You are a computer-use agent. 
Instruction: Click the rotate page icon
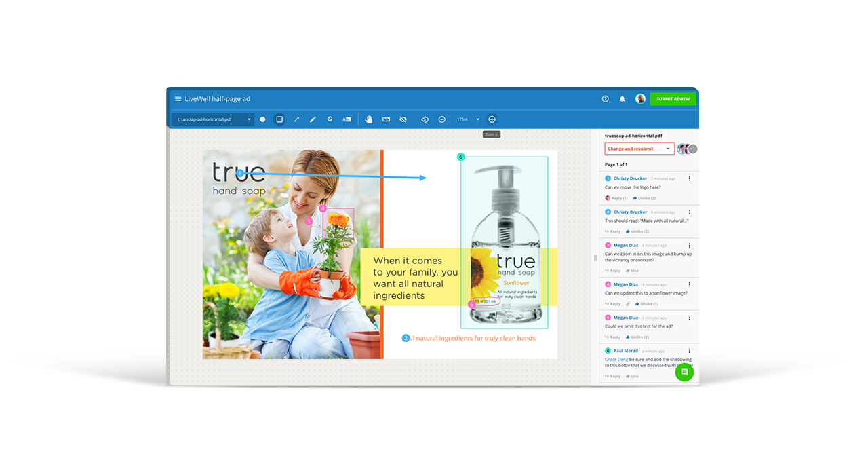pyautogui.click(x=425, y=119)
